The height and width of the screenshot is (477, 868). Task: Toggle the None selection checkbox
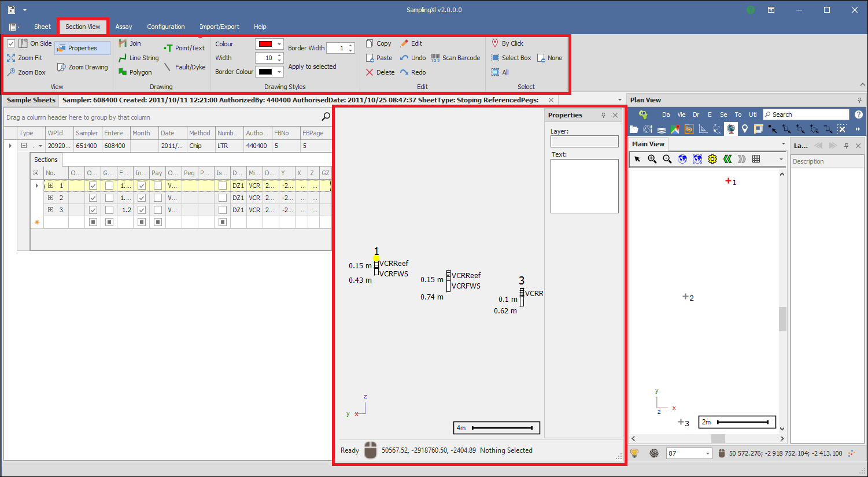(x=541, y=58)
